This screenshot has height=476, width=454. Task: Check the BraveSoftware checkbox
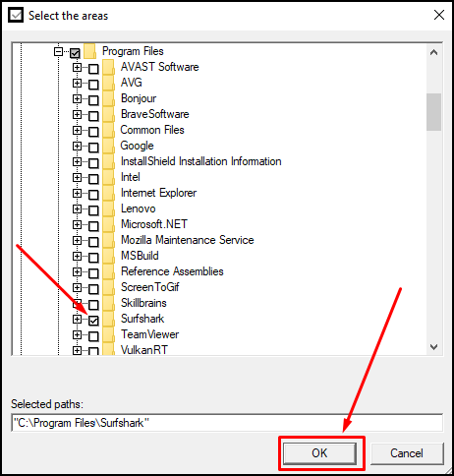tap(93, 116)
